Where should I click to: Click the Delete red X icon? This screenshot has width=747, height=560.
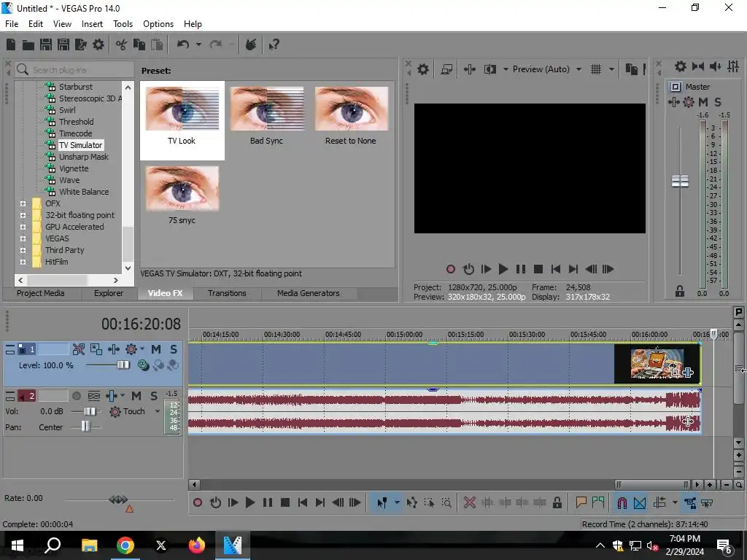[x=470, y=502]
